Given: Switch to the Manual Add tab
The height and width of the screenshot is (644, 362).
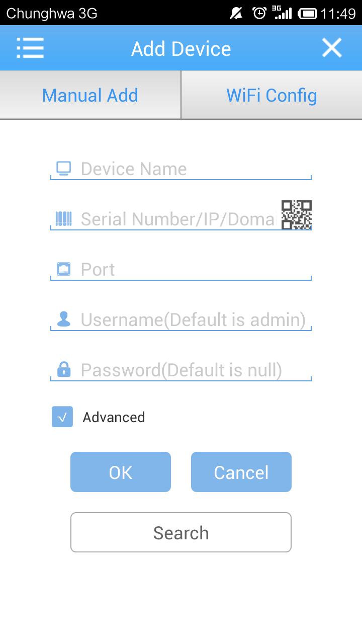Looking at the screenshot, I should 90,95.
